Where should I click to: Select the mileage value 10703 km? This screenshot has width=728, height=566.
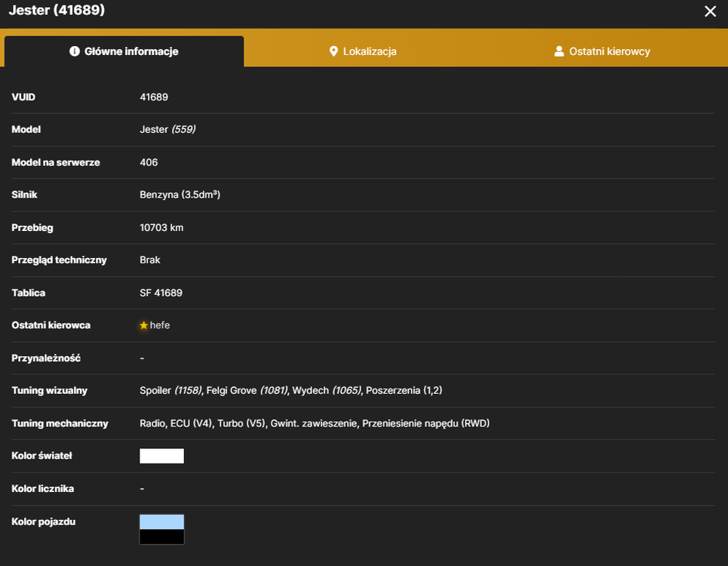pyautogui.click(x=161, y=227)
